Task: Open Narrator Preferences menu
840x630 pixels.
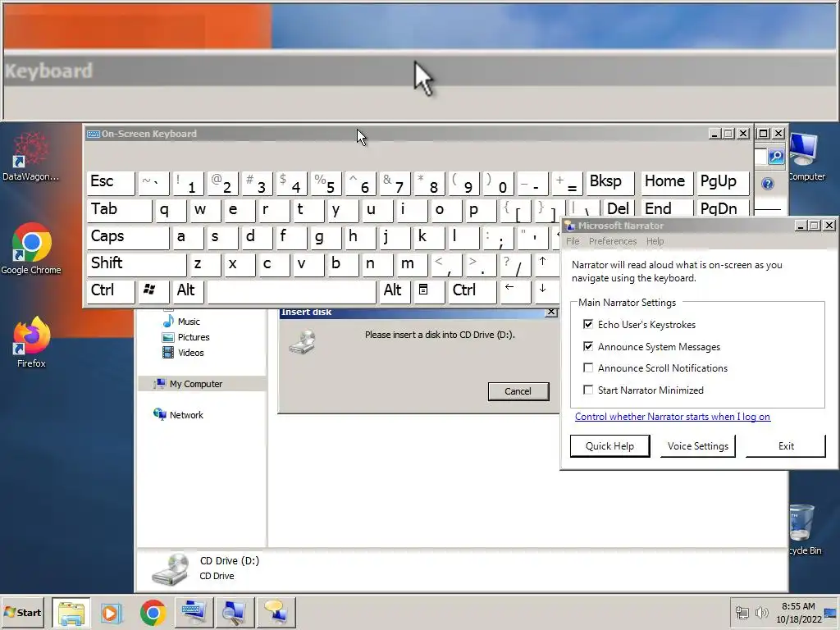Action: [613, 241]
